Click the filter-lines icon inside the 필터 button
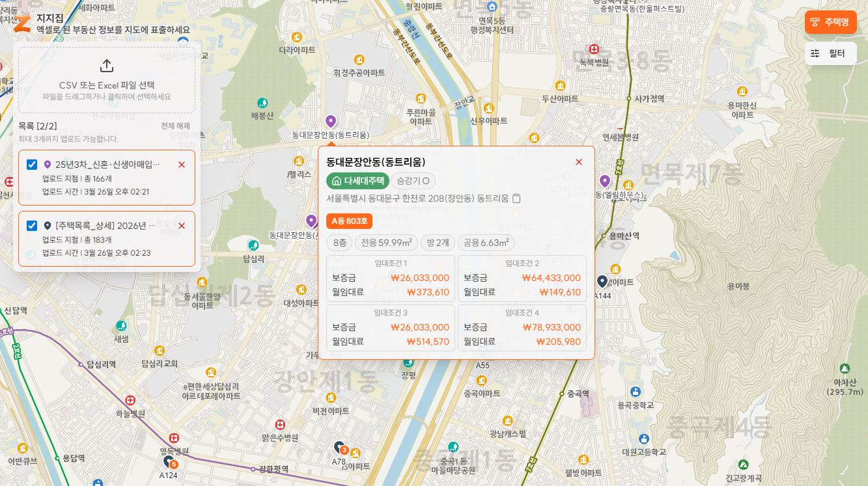This screenshot has width=868, height=486. pos(815,53)
